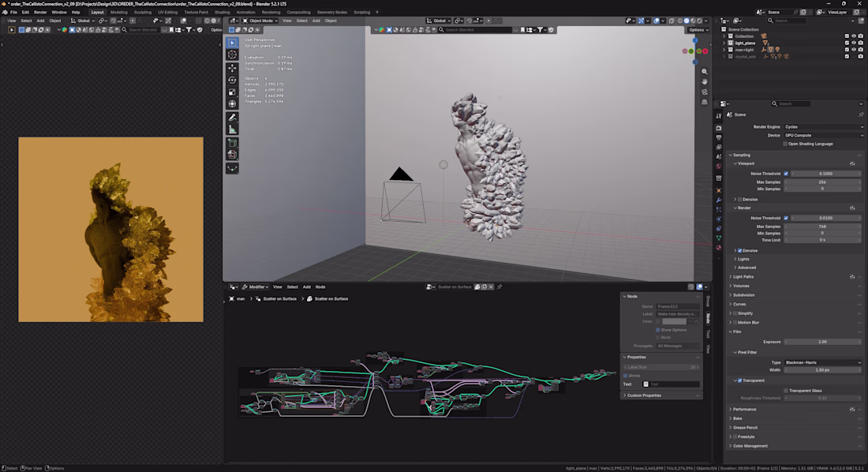Click the man object breadcrumb
Image resolution: width=868 pixels, height=472 pixels.
coord(237,298)
